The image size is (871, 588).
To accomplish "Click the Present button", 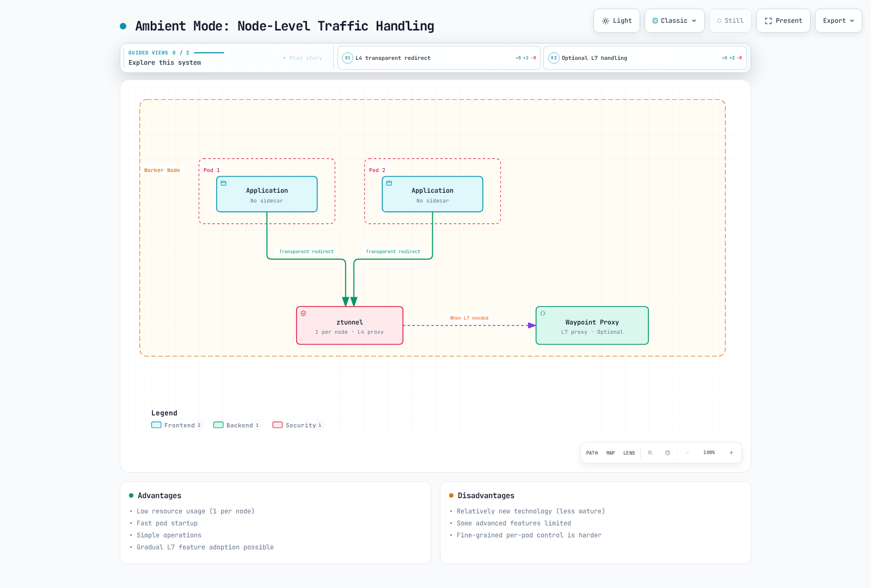I will tap(783, 21).
